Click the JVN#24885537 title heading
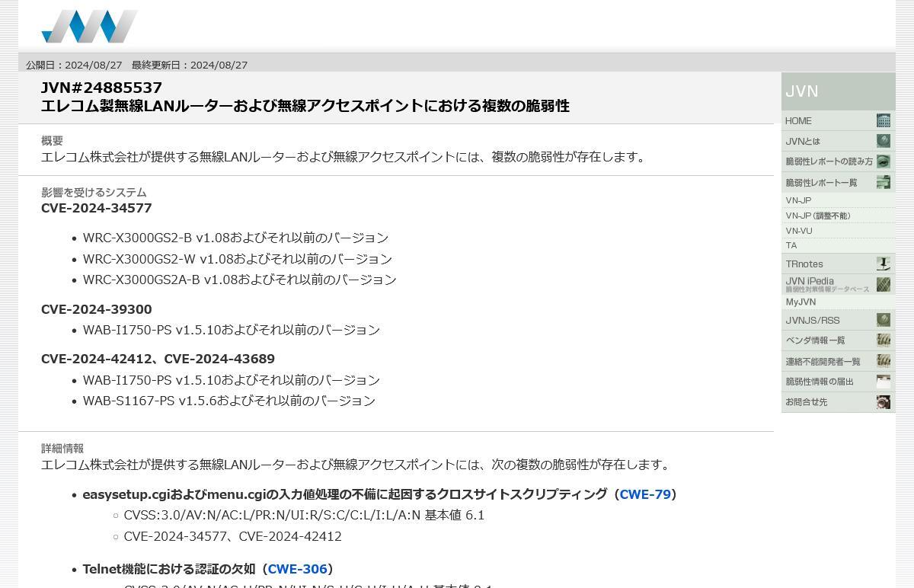 pos(101,88)
